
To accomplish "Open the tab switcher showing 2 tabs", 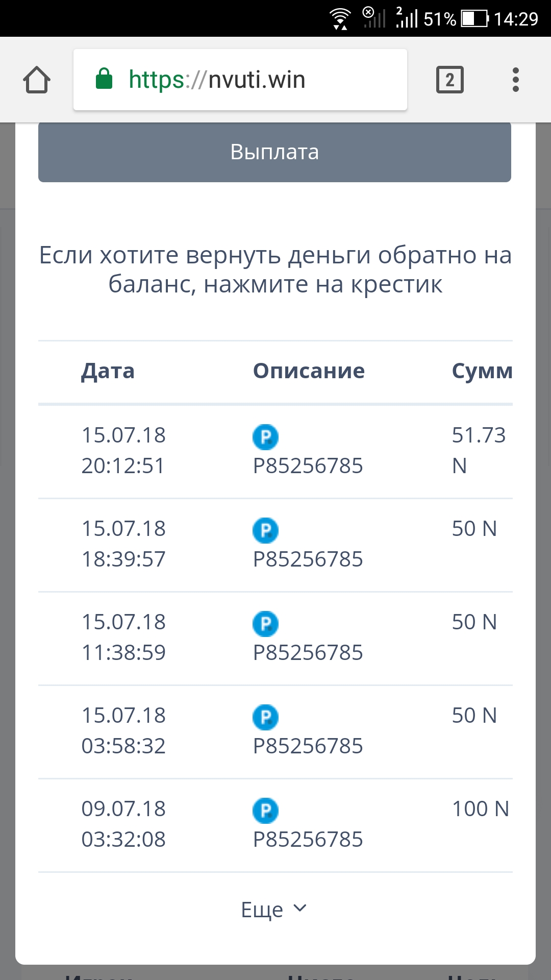I will tap(449, 80).
